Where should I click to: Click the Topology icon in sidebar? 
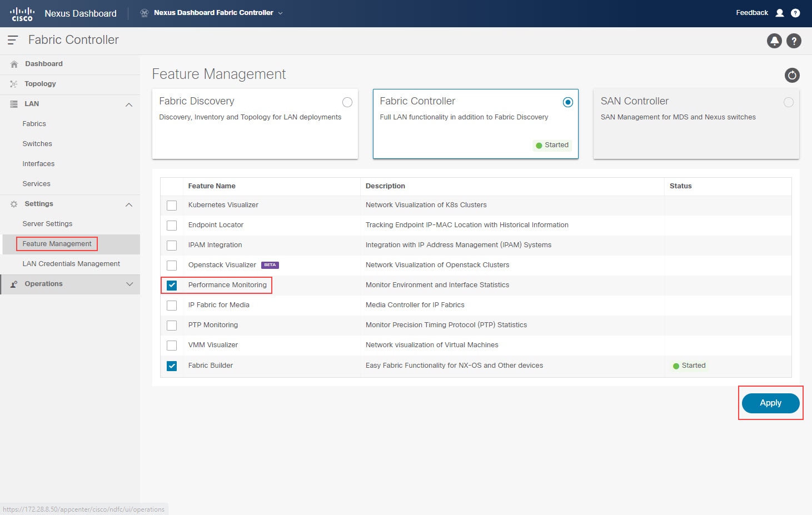point(14,84)
